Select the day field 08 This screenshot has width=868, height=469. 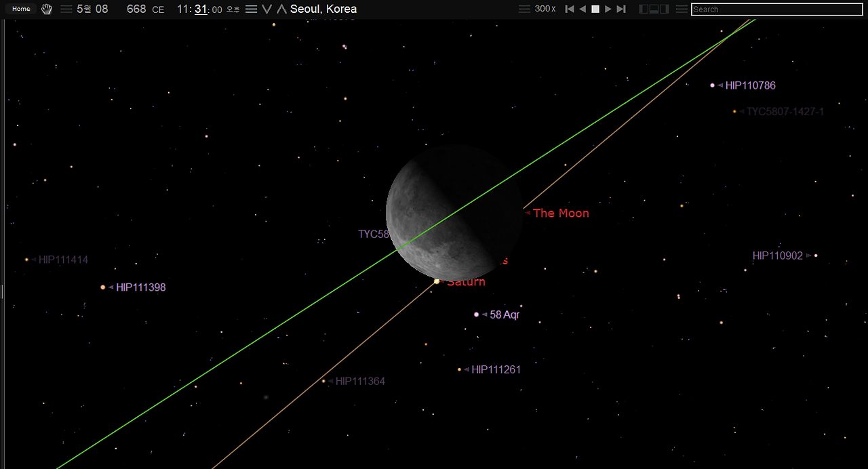(x=102, y=9)
